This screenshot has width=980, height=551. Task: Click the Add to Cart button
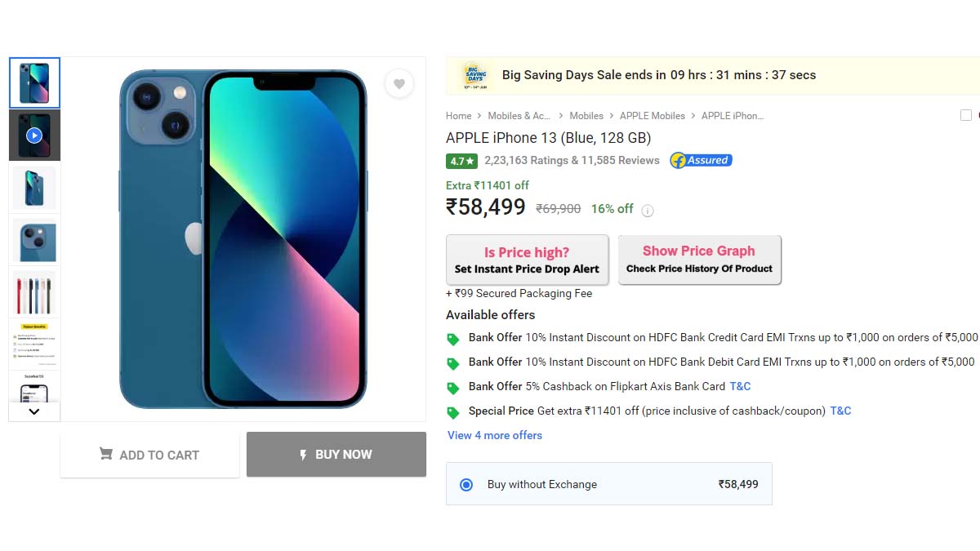coord(149,455)
